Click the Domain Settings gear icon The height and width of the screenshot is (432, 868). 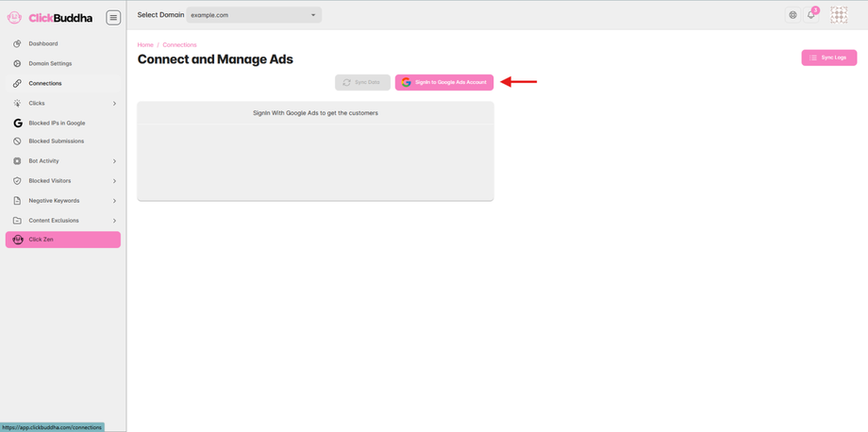[17, 63]
